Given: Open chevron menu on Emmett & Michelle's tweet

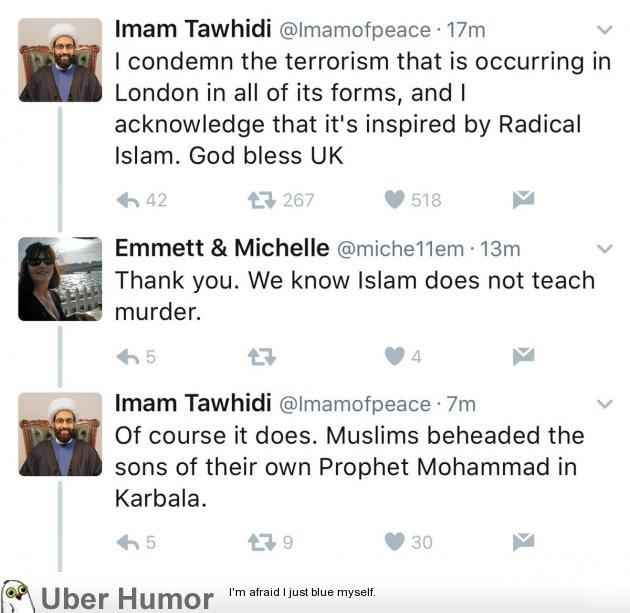Looking at the screenshot, I should (x=604, y=249).
